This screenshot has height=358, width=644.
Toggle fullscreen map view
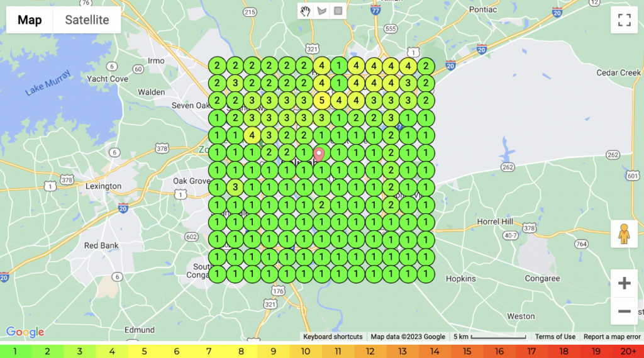pos(624,20)
